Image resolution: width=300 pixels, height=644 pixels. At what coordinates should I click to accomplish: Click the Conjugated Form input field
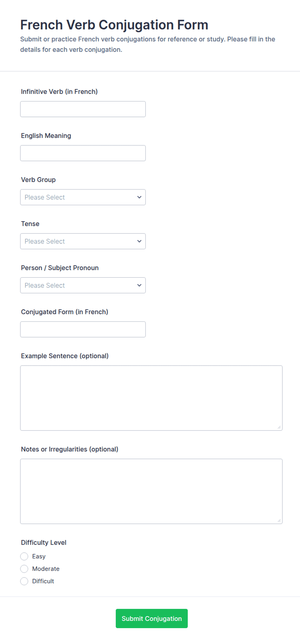tap(83, 329)
